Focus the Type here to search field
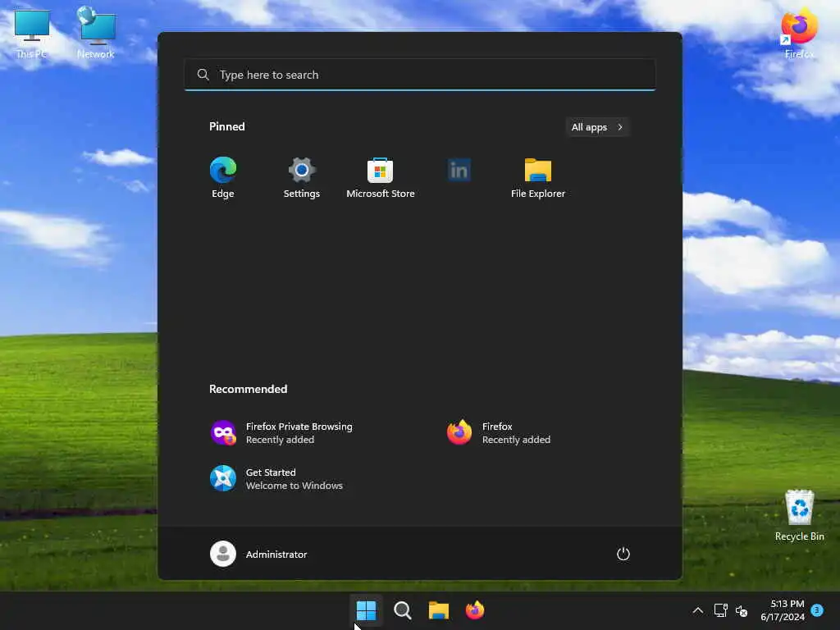Screen dimensions: 840x630 coord(420,75)
